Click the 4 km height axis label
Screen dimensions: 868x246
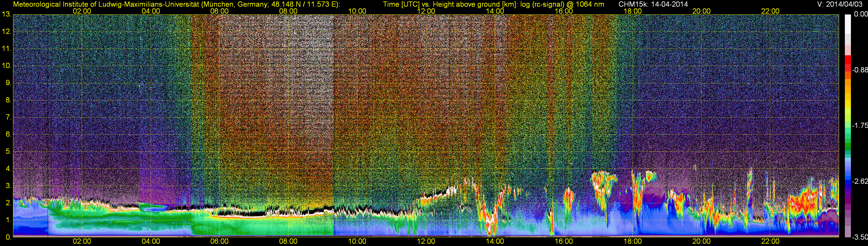point(8,169)
